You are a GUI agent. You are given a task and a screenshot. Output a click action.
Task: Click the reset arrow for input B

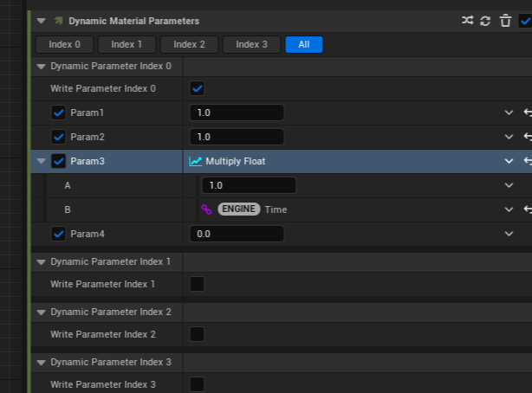[x=527, y=209]
